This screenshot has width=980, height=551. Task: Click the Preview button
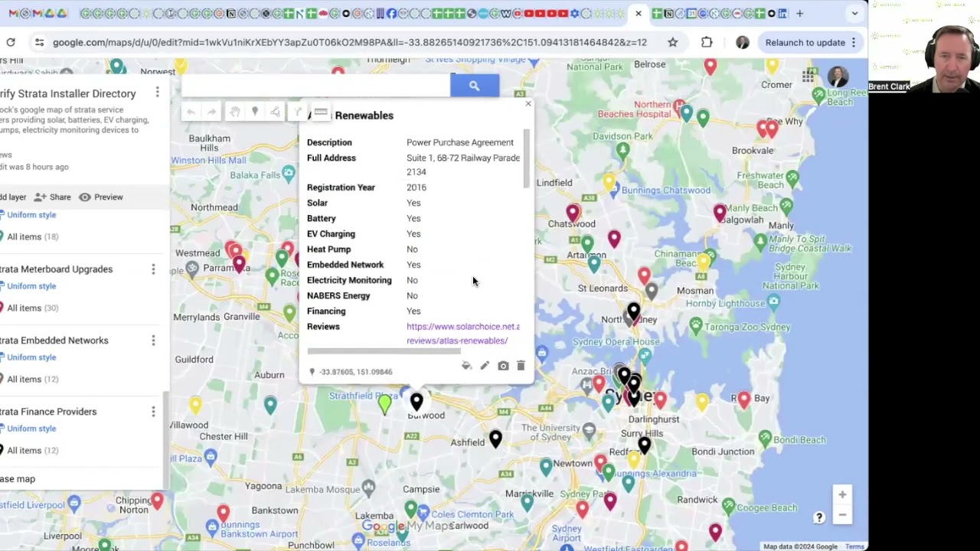100,197
